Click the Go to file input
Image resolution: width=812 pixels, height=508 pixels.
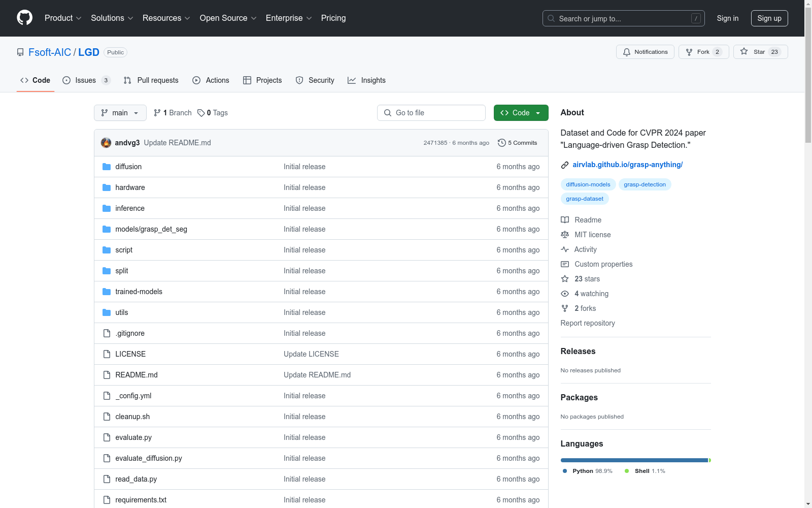431,113
